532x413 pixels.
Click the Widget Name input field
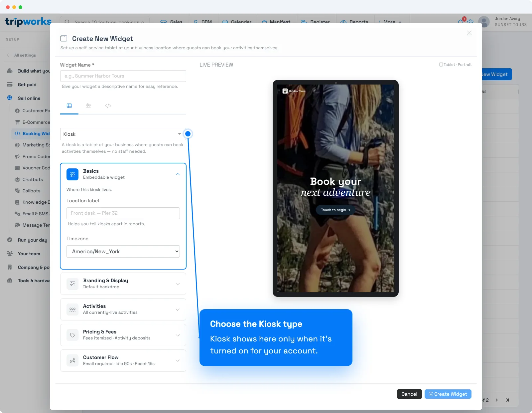[x=123, y=76]
